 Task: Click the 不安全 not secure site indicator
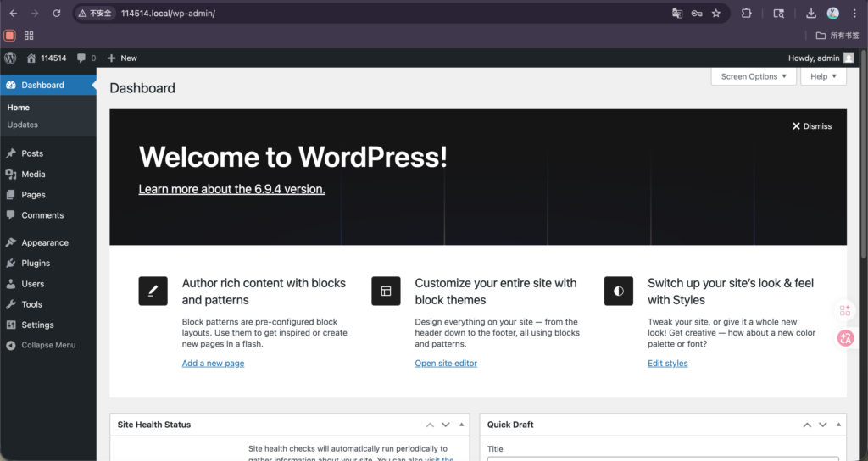point(95,14)
